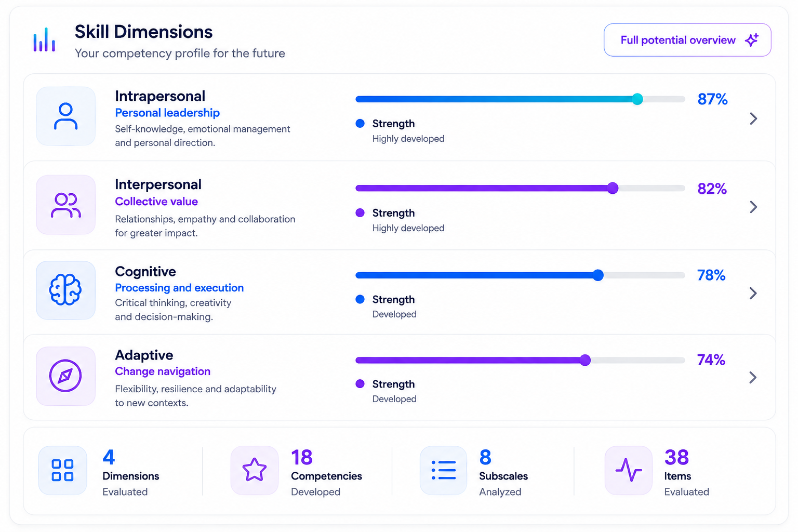Click the Items activity pulse icon
798x532 pixels.
click(x=629, y=470)
